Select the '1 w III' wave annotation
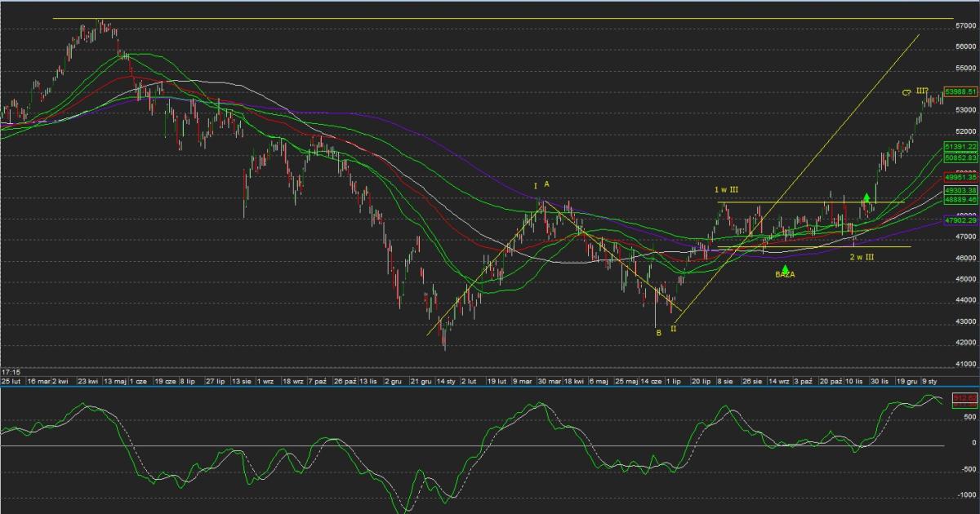Screen dimensions: 980x514 [x=728, y=190]
